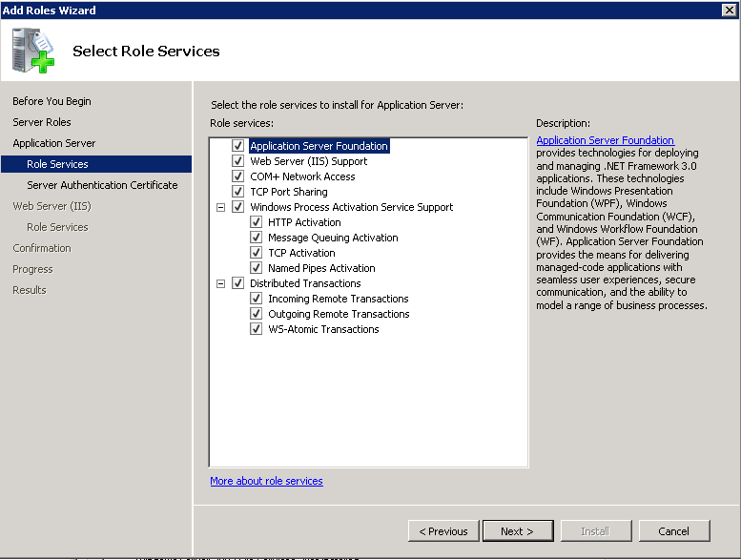The height and width of the screenshot is (560, 741).
Task: Select Distributed Transactions label
Action: (305, 283)
